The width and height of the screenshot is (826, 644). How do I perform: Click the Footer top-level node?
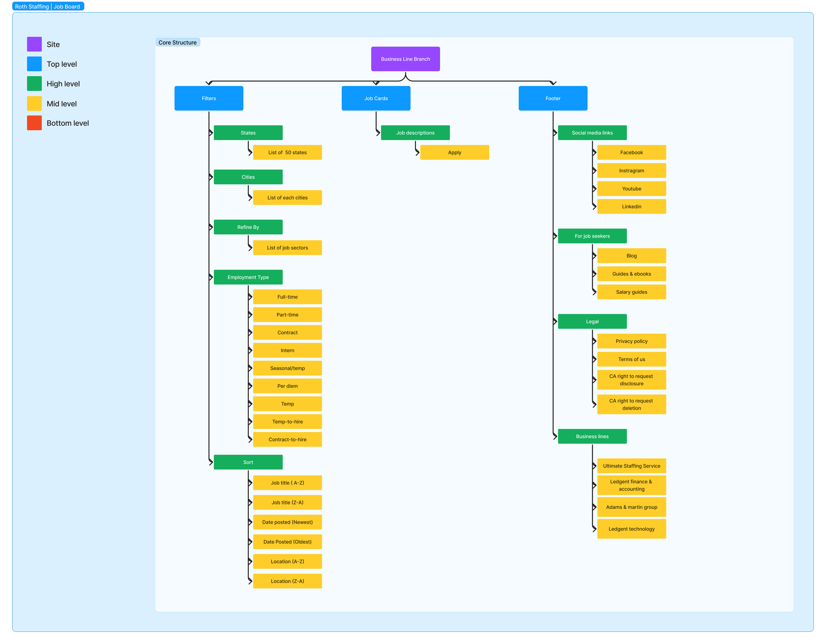(552, 98)
